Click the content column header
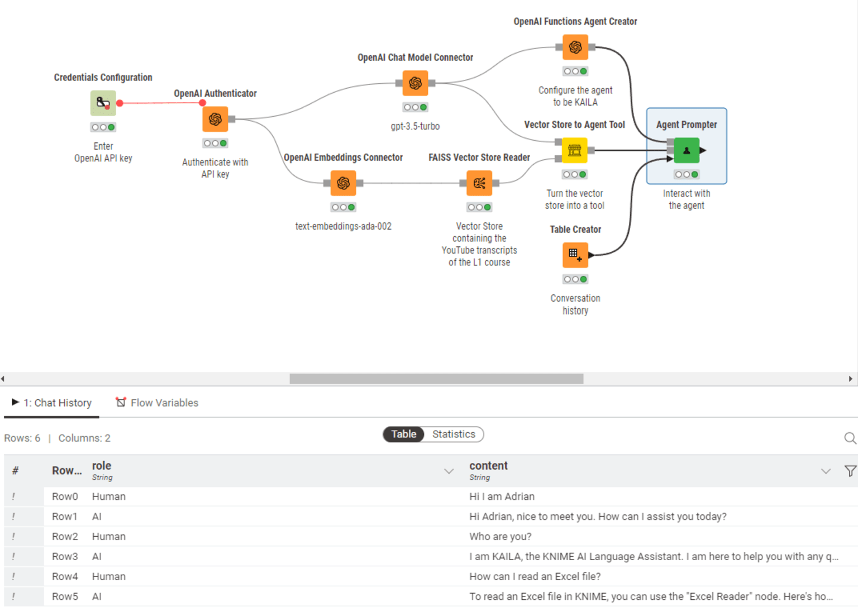 tap(651, 470)
